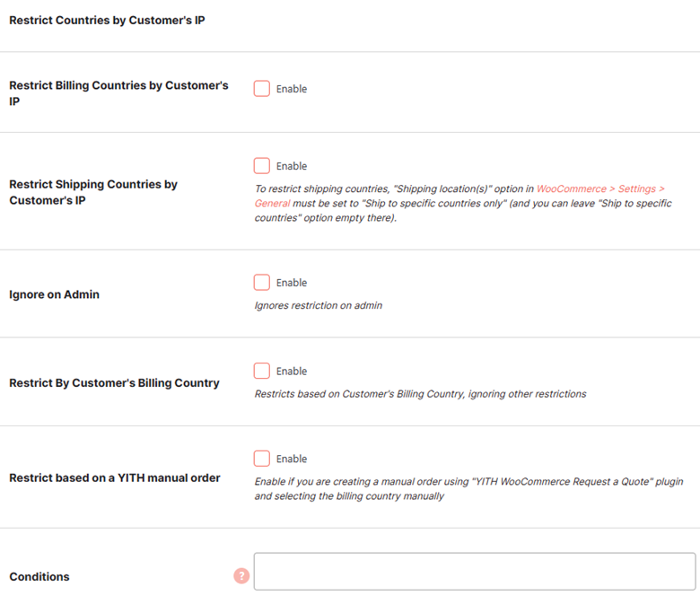
Task: Open the Conditions help question-mark icon
Action: (x=241, y=575)
